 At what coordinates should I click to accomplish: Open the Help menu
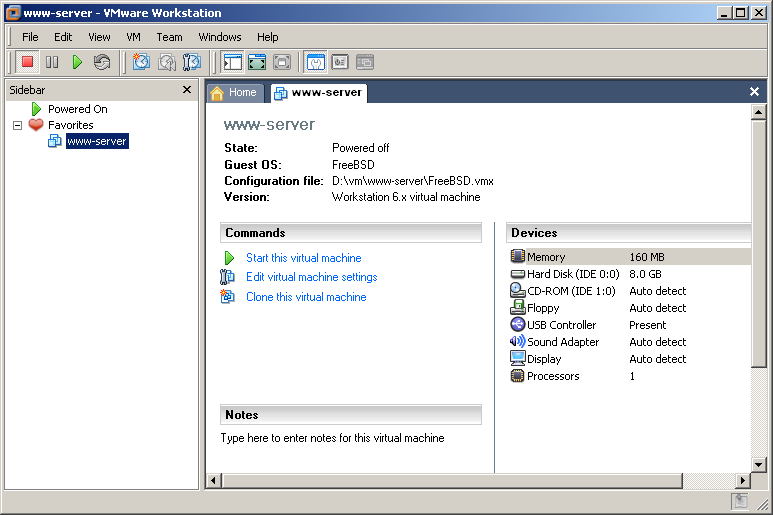click(268, 37)
